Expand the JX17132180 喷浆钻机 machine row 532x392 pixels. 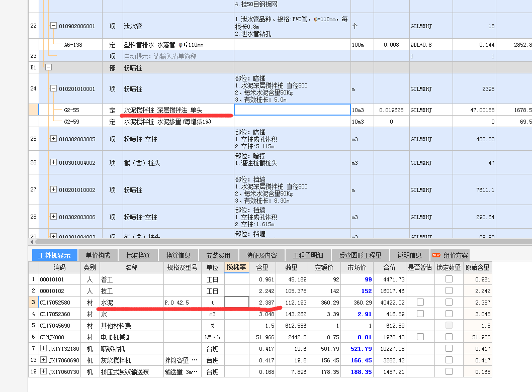coord(43,348)
